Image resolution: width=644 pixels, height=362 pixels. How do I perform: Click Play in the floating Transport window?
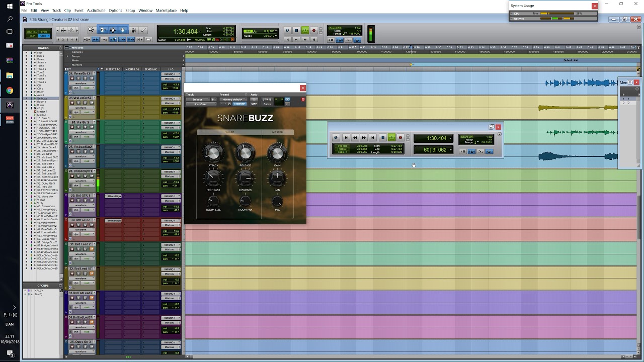coord(391,137)
